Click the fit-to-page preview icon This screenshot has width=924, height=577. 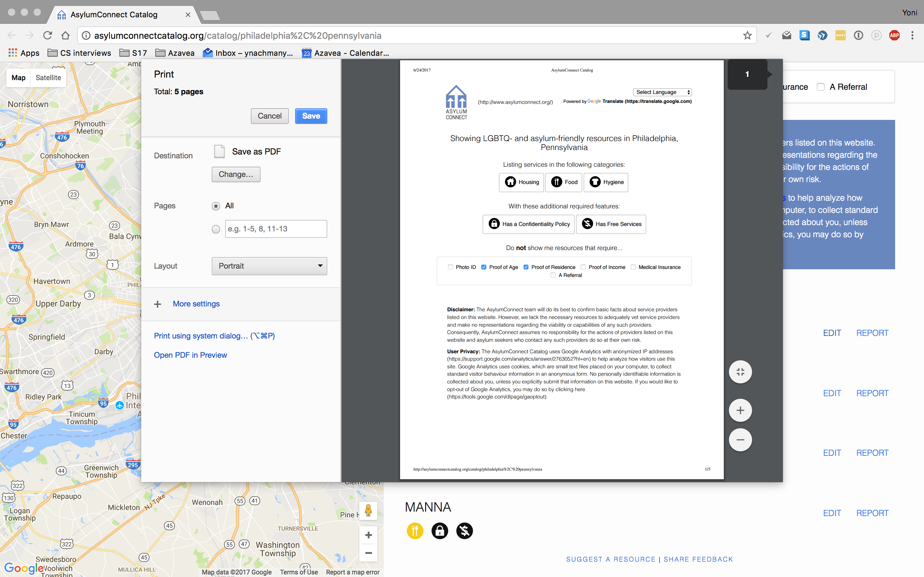click(x=740, y=372)
